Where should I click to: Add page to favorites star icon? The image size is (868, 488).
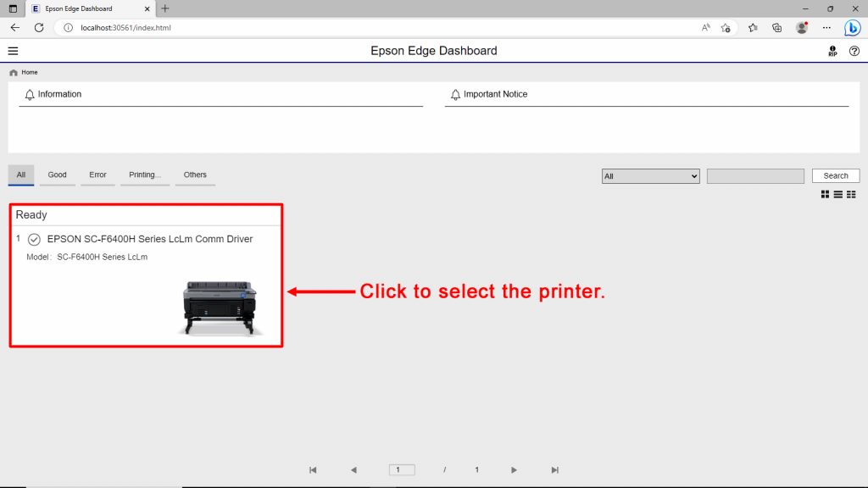pyautogui.click(x=726, y=28)
